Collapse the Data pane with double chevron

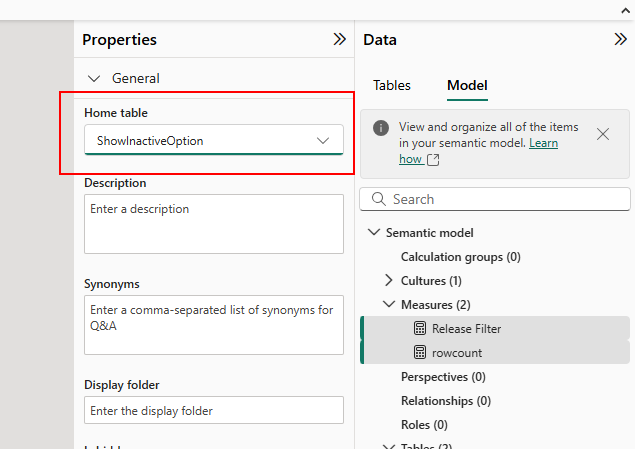coord(620,39)
